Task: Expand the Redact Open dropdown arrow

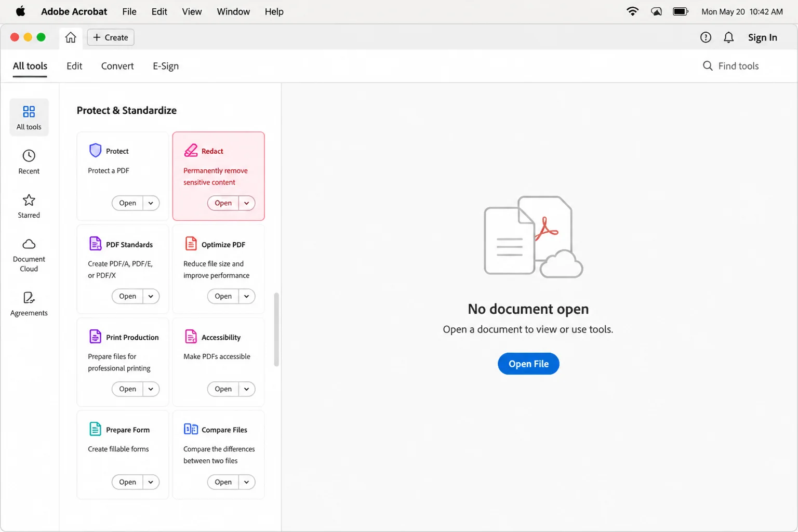Action: pos(246,203)
